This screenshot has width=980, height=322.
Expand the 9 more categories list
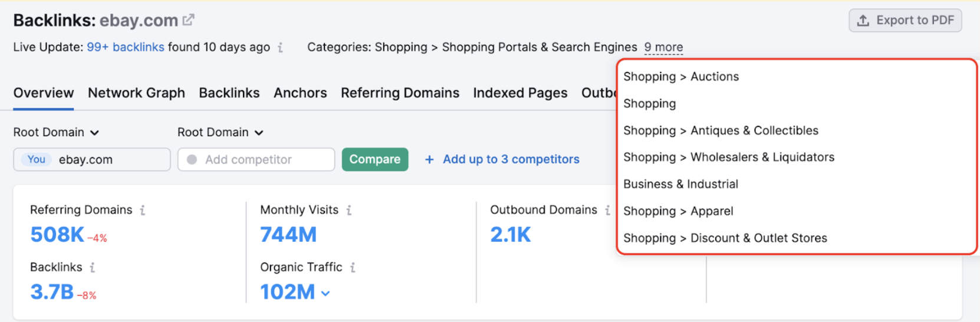(x=663, y=47)
